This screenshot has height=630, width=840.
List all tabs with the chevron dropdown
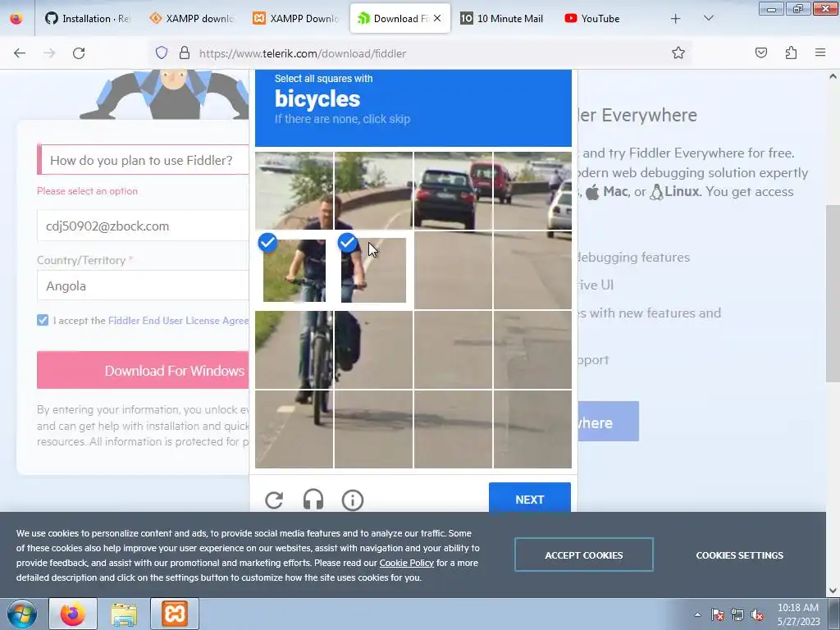[708, 18]
